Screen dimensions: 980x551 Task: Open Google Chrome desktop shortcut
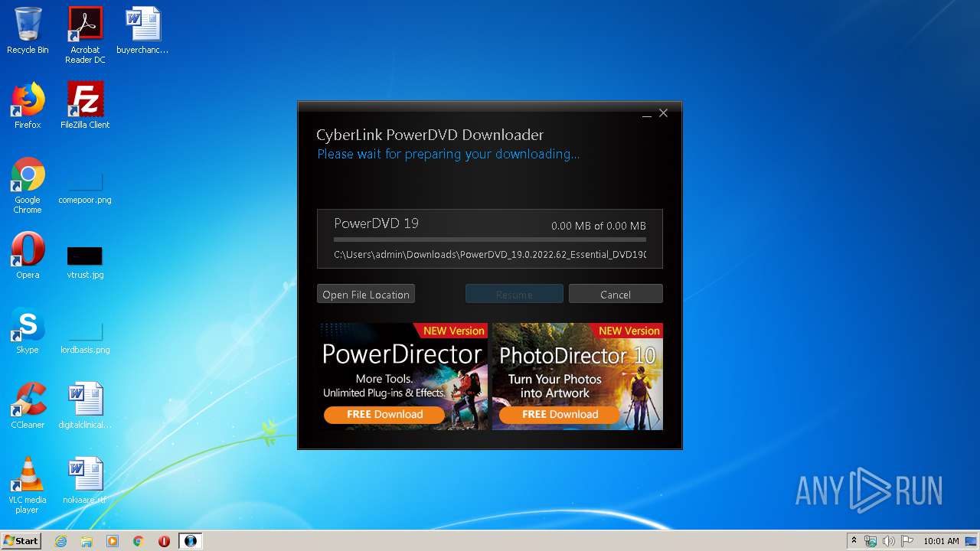point(28,185)
